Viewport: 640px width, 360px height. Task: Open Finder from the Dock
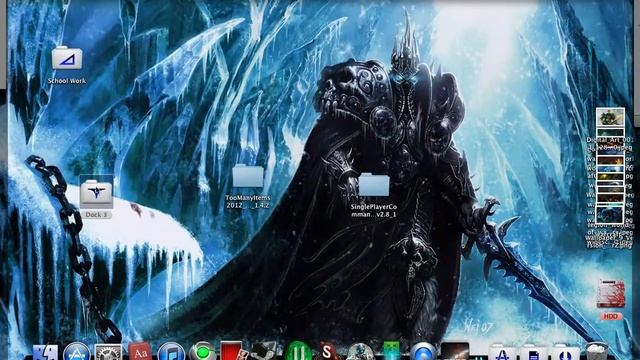pos(45,352)
